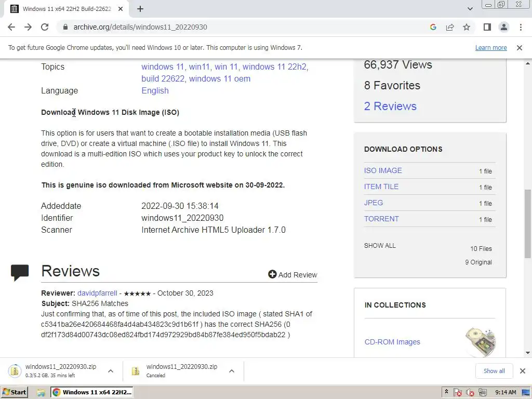Select the 'Internet Archive HTML5 Uploader 1.7.0' text
This screenshot has height=399, width=532.
pyautogui.click(x=214, y=230)
